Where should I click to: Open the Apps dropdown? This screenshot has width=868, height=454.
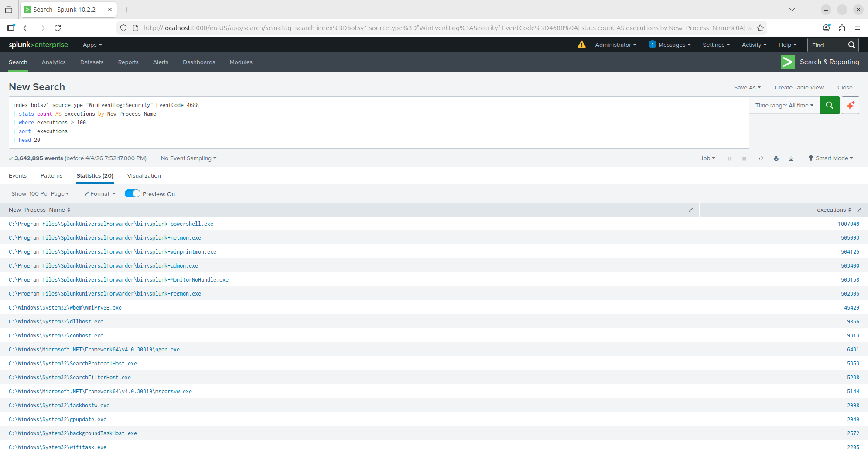pyautogui.click(x=92, y=45)
